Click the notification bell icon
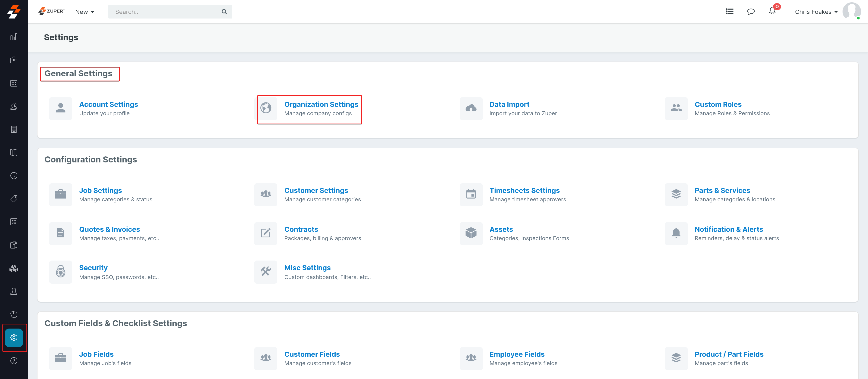 [772, 12]
